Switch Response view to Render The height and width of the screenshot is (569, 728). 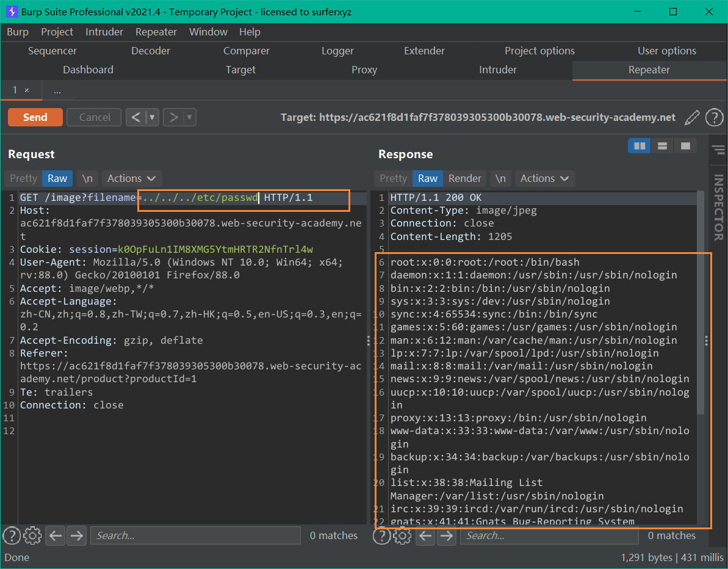(x=465, y=178)
